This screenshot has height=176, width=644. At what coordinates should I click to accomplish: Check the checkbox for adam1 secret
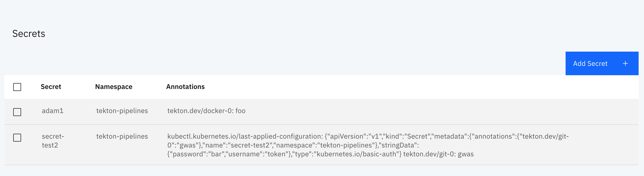[17, 112]
